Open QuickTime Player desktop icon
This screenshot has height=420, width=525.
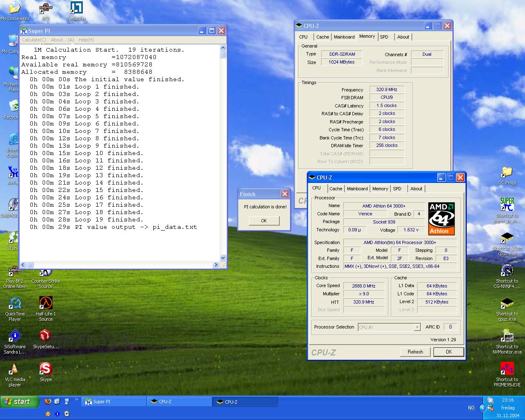(15, 310)
